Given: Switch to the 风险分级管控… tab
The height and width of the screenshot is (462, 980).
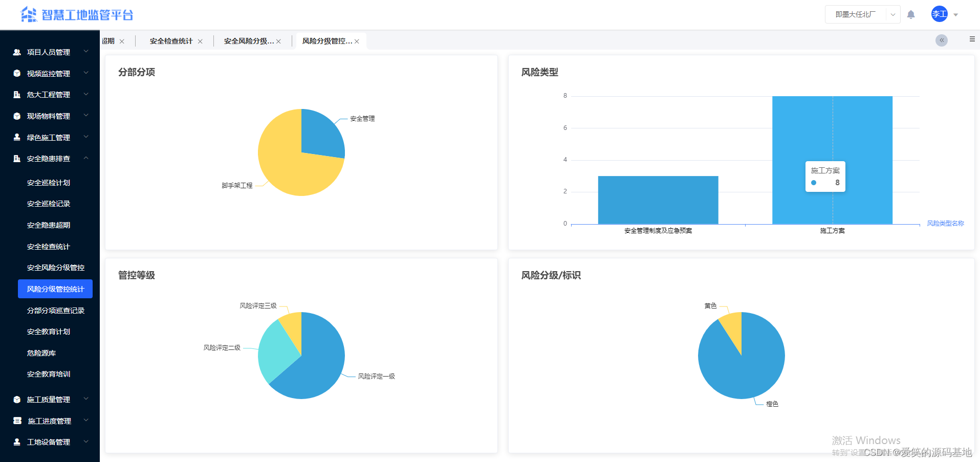Looking at the screenshot, I should point(327,41).
